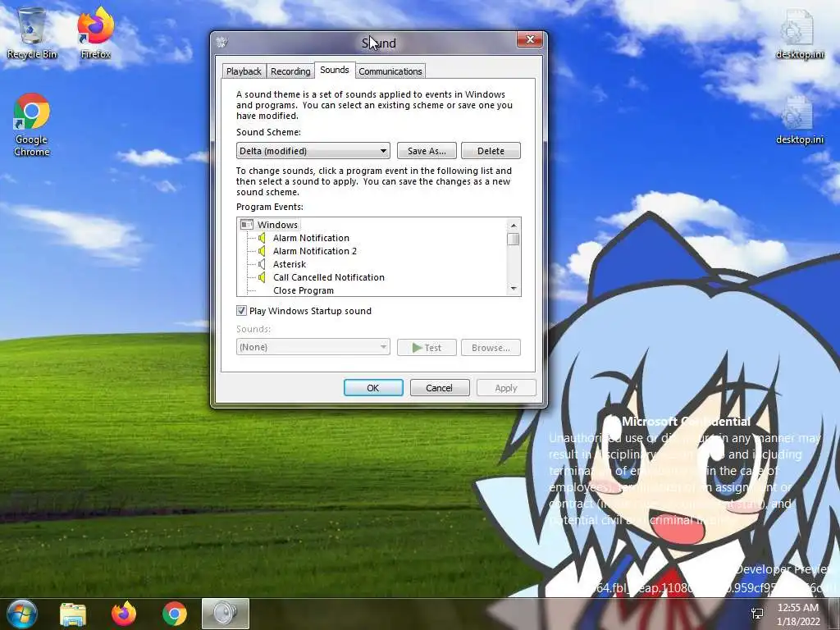Click the Alarm Notification speaker icon
The width and height of the screenshot is (840, 630).
pyautogui.click(x=262, y=238)
